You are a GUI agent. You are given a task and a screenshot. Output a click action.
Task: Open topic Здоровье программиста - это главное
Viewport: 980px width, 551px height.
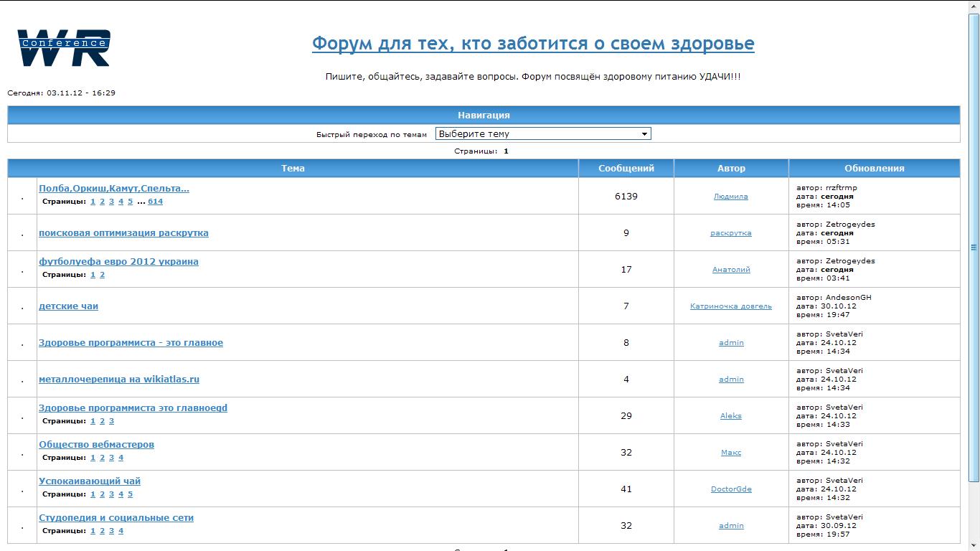pyautogui.click(x=131, y=343)
